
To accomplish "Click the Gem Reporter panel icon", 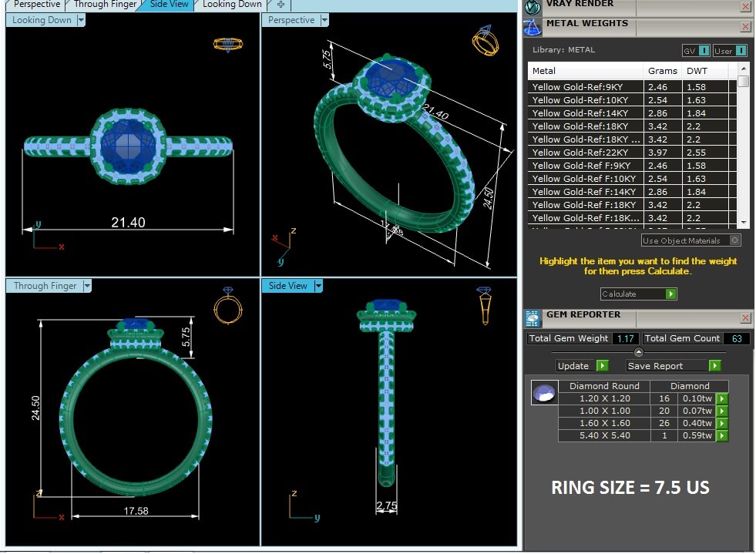I will [533, 317].
